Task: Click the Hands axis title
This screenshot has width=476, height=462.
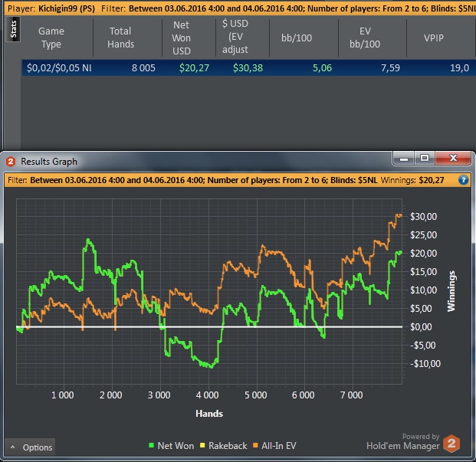Action: (x=209, y=414)
